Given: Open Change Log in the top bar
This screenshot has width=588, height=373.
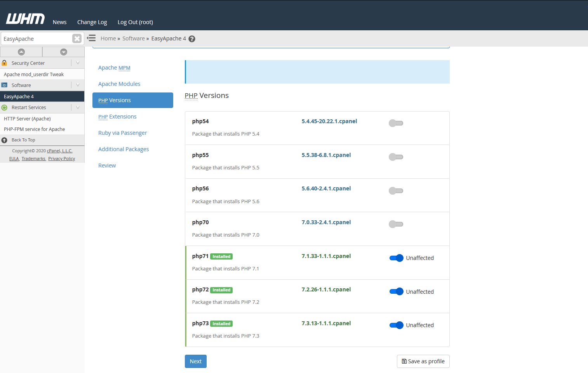Looking at the screenshot, I should [92, 22].
